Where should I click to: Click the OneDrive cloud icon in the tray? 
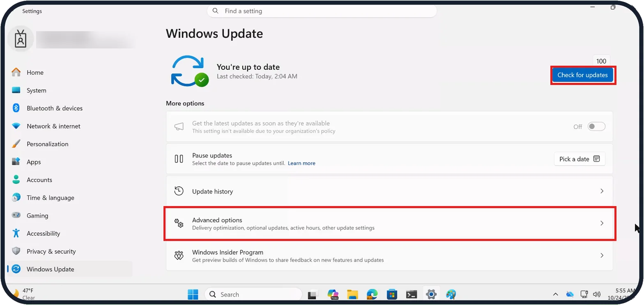(570, 294)
